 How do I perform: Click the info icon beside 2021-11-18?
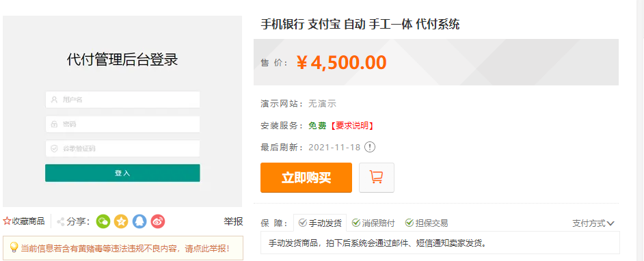point(370,147)
